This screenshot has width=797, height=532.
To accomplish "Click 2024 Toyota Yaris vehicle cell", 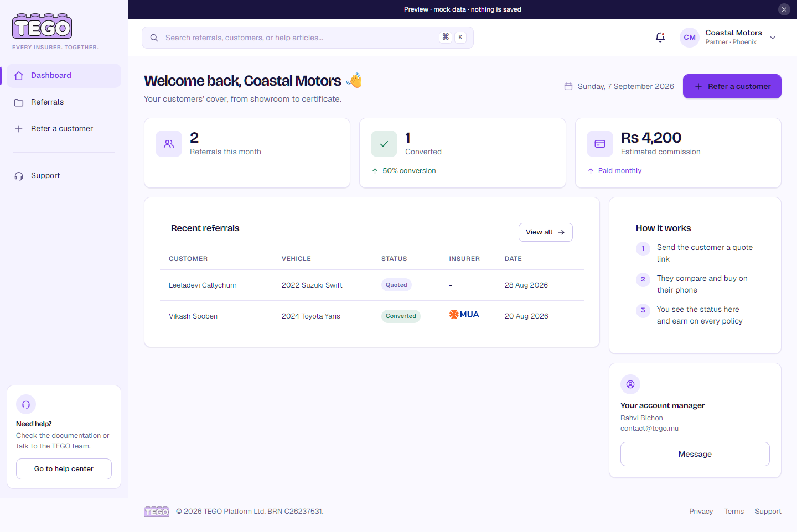I will click(311, 316).
